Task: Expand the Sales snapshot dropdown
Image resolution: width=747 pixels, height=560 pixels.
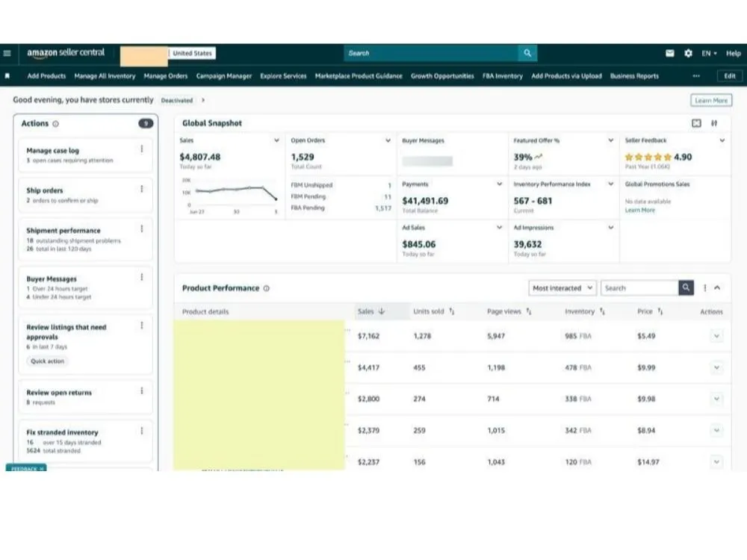Action: [x=276, y=140]
